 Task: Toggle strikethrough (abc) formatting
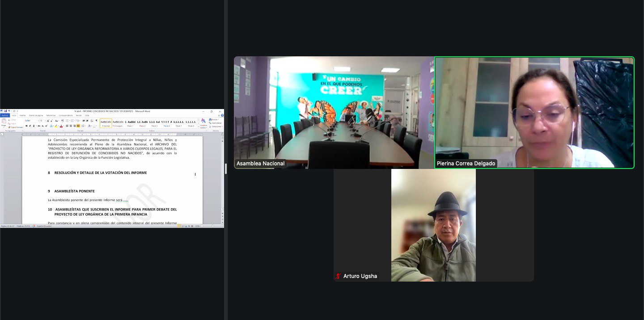click(39, 126)
